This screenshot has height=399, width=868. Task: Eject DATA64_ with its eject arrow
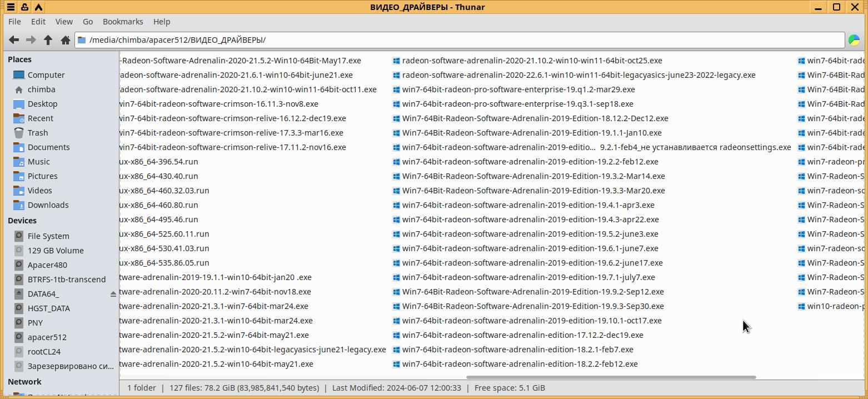pyautogui.click(x=113, y=294)
